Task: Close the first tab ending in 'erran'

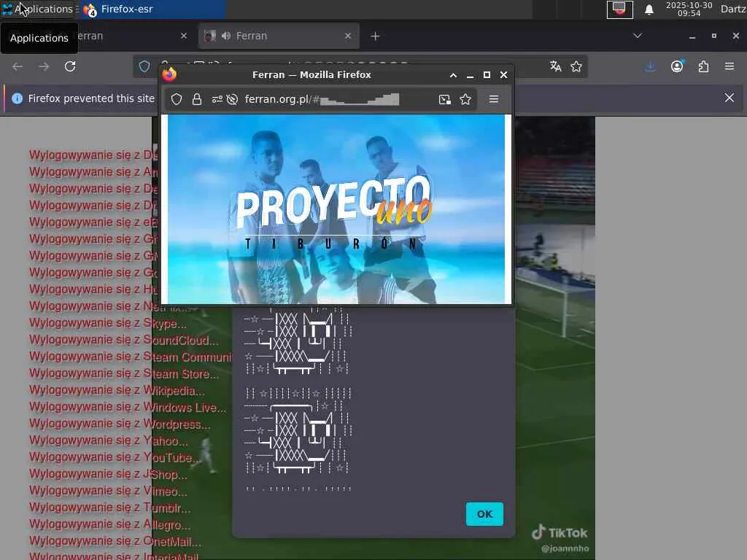Action: coord(184,36)
